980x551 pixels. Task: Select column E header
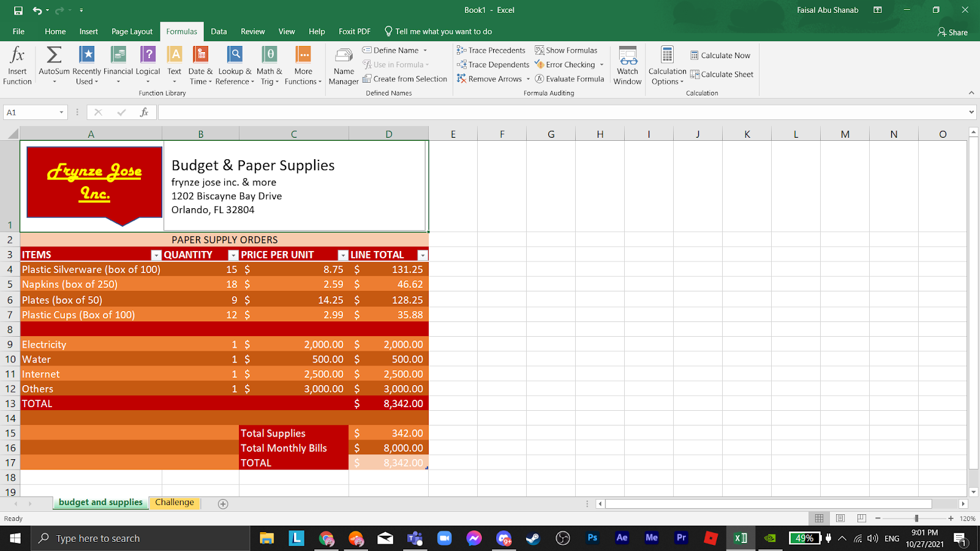pyautogui.click(x=453, y=134)
